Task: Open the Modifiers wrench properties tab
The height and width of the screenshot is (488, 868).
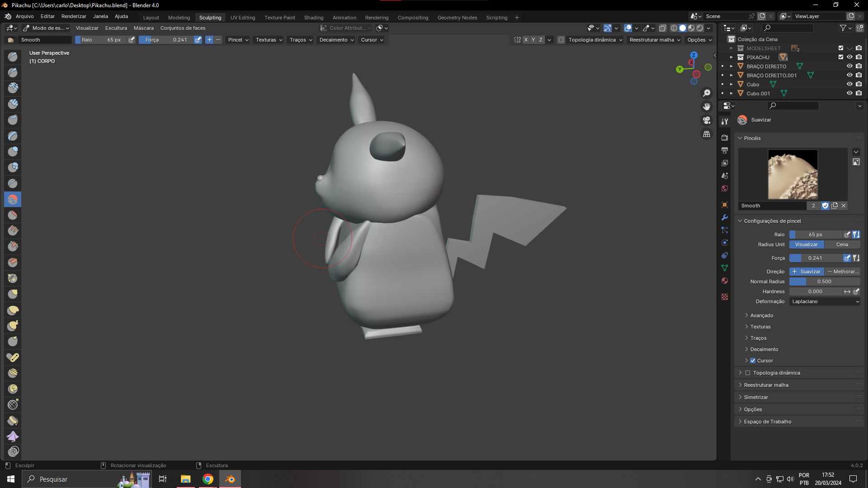Action: point(725,217)
